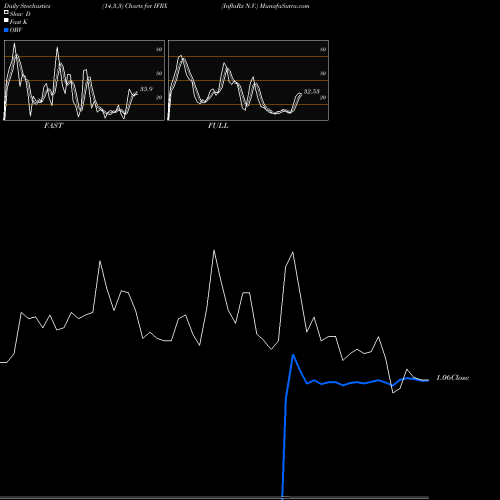500x500 pixels.
Task: Click the blue OBV line peak
Action: pyautogui.click(x=293, y=355)
